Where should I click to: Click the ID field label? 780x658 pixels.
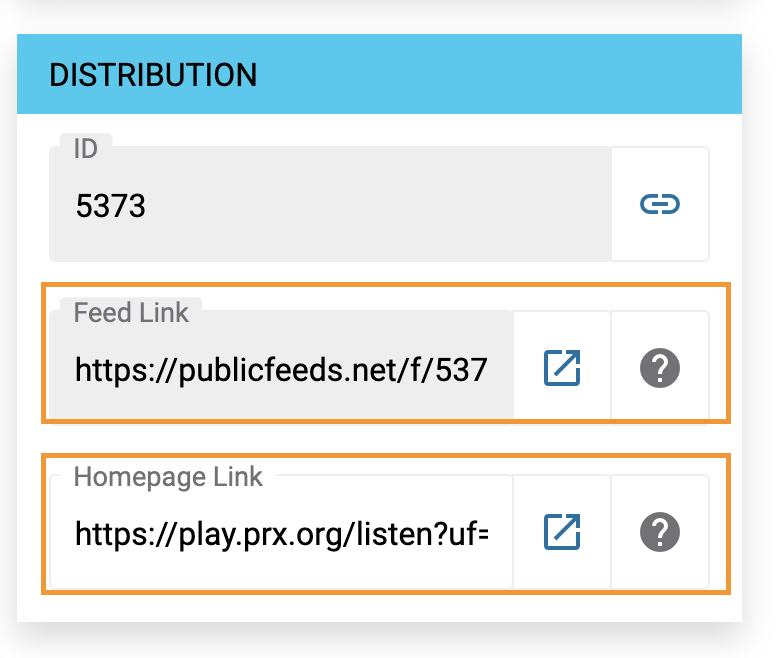click(86, 149)
